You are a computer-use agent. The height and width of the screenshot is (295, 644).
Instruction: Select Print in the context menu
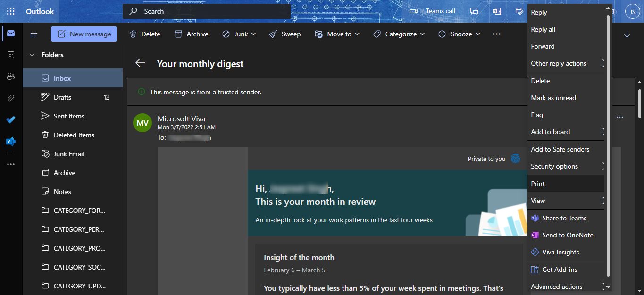(566, 184)
